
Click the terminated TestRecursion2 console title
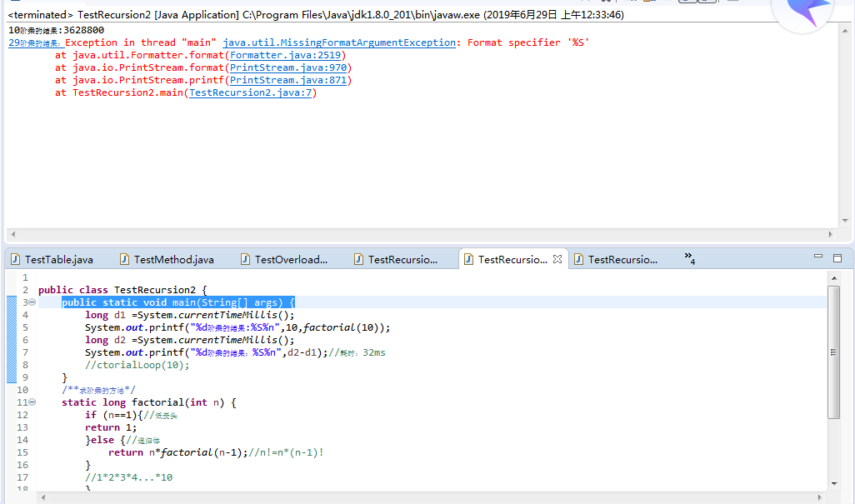pos(316,15)
